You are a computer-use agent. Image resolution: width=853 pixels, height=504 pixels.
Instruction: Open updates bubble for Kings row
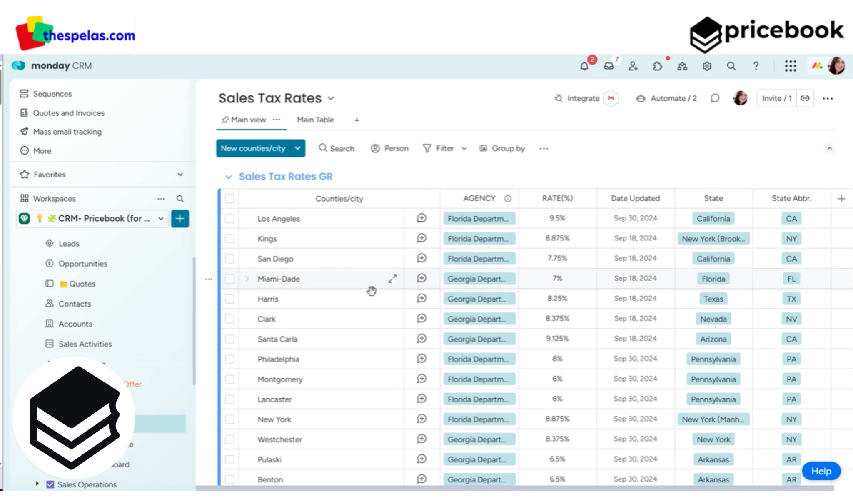[x=422, y=238]
